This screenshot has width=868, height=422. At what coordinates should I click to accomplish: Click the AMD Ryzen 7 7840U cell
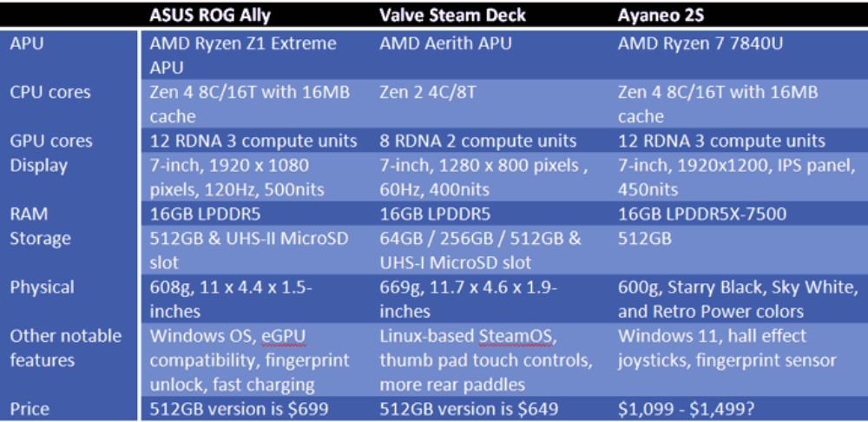point(700,43)
